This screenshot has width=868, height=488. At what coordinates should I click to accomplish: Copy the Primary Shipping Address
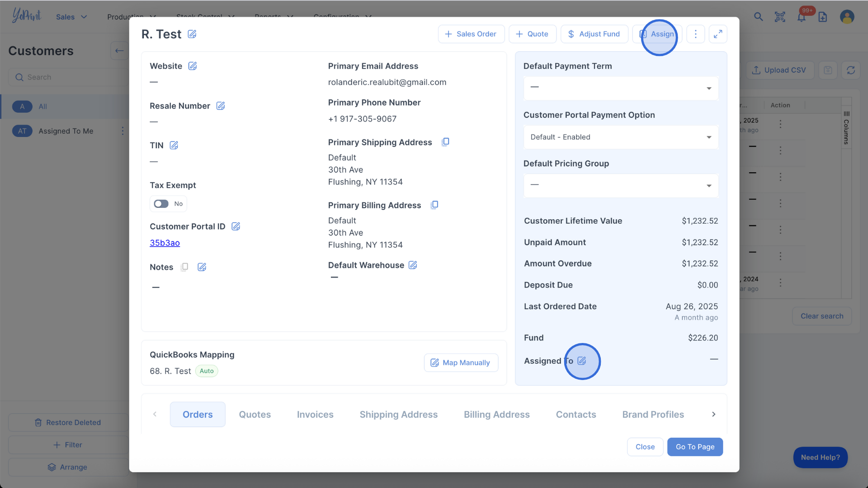[x=445, y=142]
